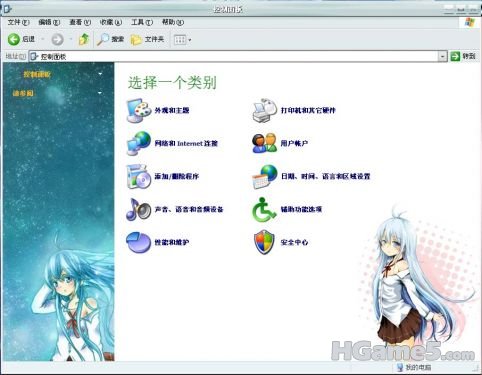Open the Back history dropdown arrow

tap(43, 40)
